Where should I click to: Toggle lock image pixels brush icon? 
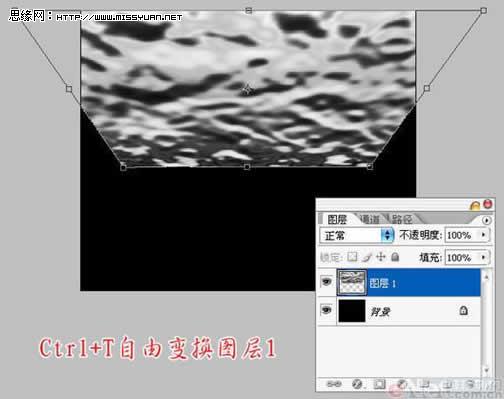tap(367, 257)
